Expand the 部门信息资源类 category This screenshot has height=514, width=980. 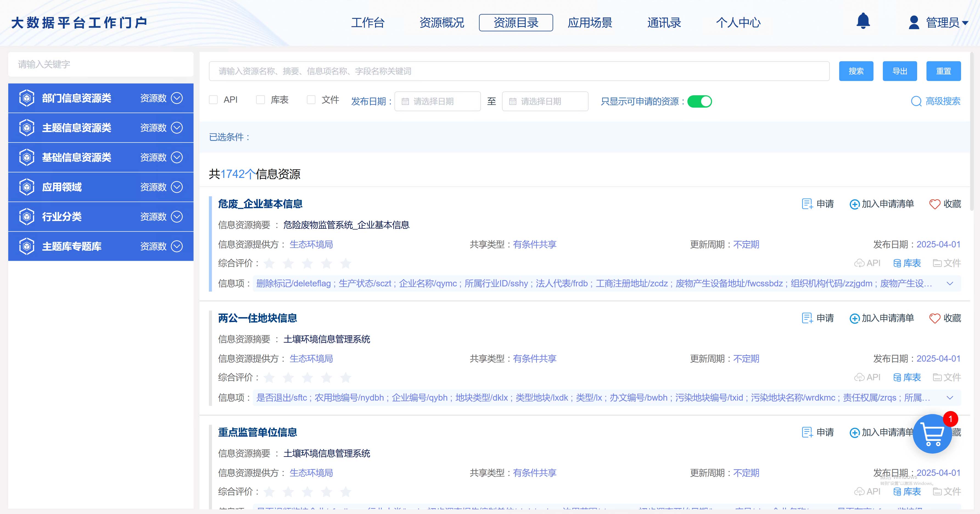177,98
